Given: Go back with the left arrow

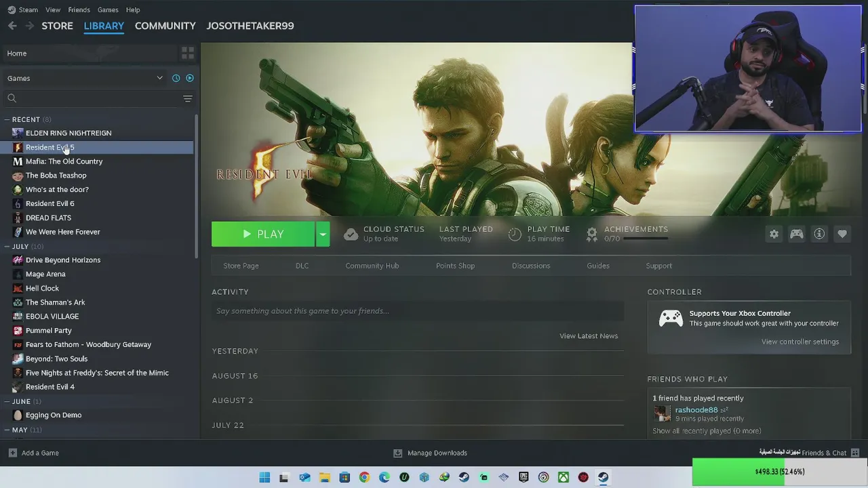Looking at the screenshot, I should pyautogui.click(x=12, y=26).
